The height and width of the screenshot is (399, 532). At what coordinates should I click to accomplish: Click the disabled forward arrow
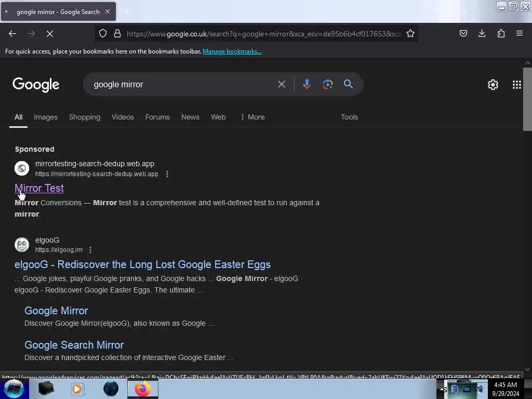point(31,34)
